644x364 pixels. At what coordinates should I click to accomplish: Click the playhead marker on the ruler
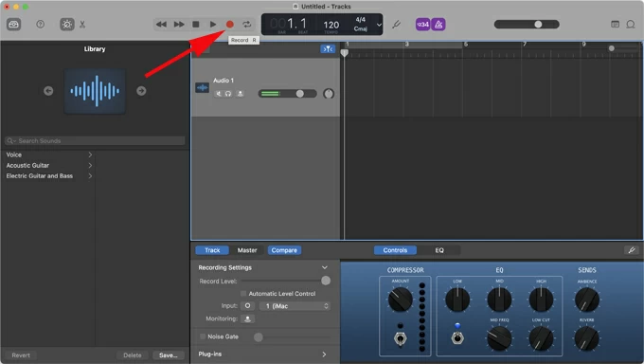tap(345, 53)
